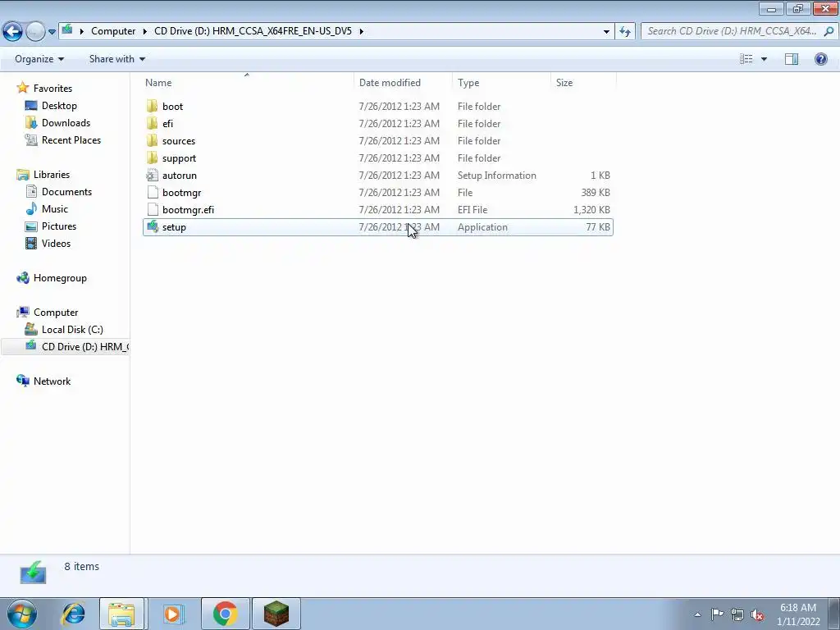Click the search magnifier icon
840x630 pixels.
(x=829, y=31)
